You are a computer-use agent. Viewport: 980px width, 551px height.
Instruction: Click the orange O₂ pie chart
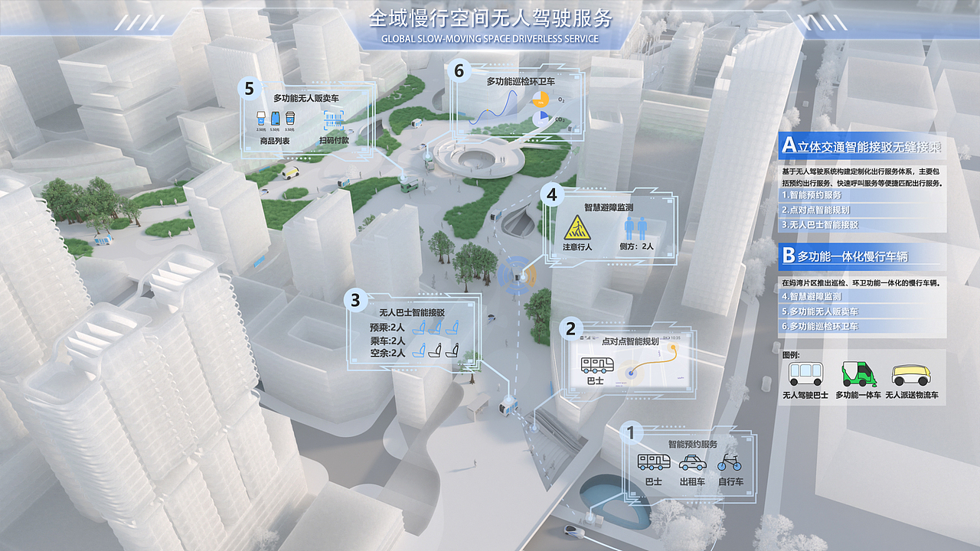pyautogui.click(x=541, y=100)
